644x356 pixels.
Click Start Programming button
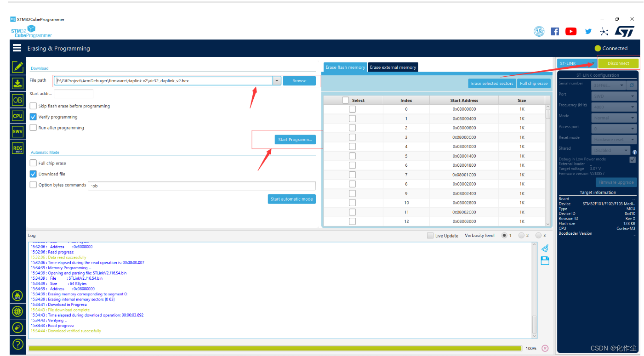coord(295,140)
